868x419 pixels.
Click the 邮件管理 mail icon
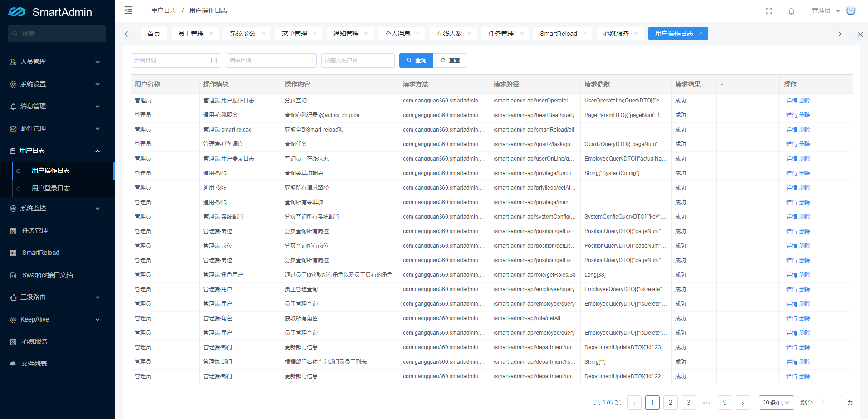13,128
